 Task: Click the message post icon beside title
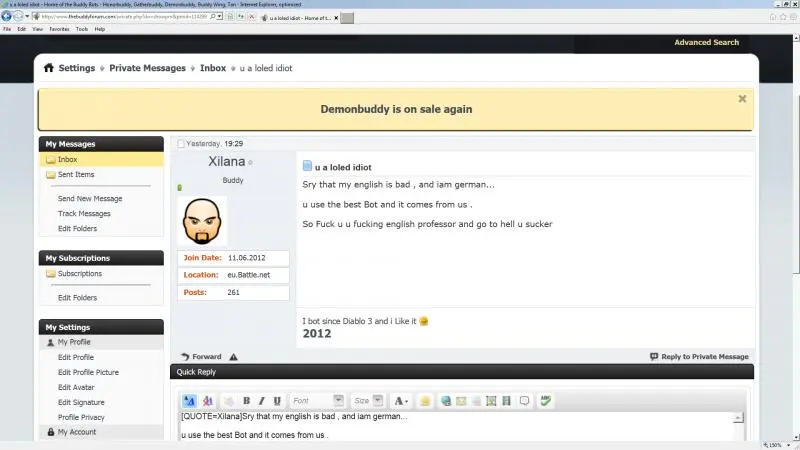click(x=307, y=166)
